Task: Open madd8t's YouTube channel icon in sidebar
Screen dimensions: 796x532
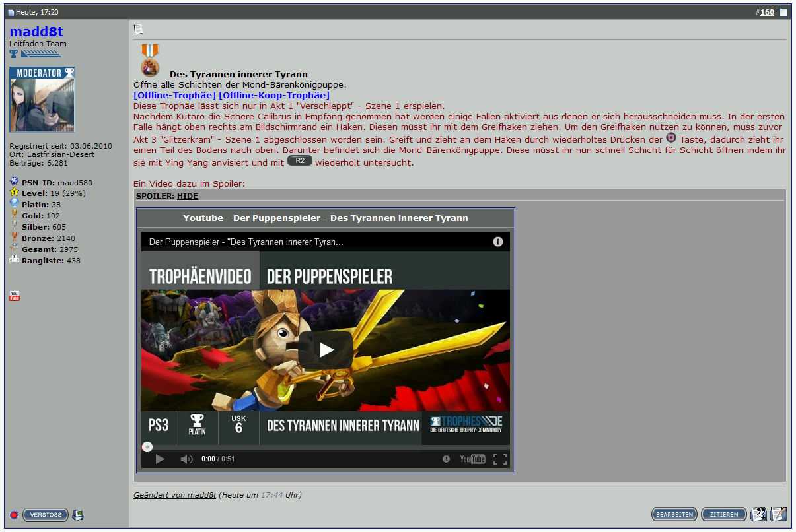Action: [x=14, y=296]
